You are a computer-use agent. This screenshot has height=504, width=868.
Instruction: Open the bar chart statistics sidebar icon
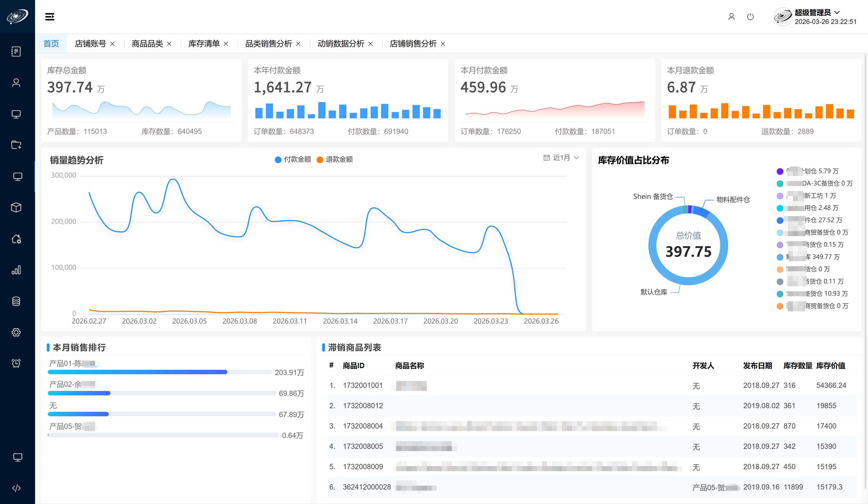pos(16,270)
